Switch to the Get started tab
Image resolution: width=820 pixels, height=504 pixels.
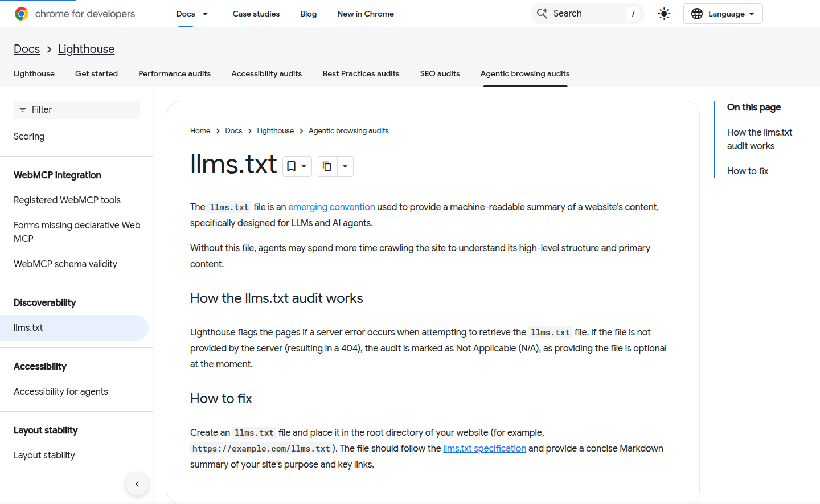tap(96, 73)
